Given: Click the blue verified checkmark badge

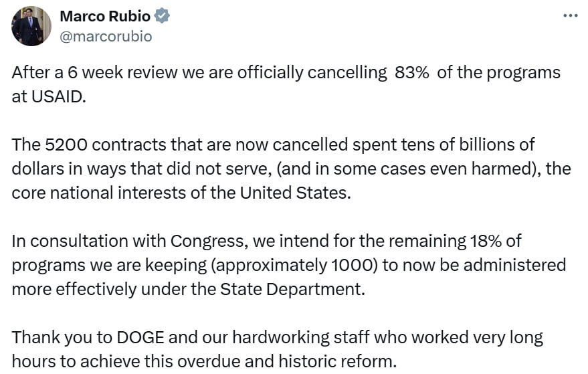Looking at the screenshot, I should [162, 16].
